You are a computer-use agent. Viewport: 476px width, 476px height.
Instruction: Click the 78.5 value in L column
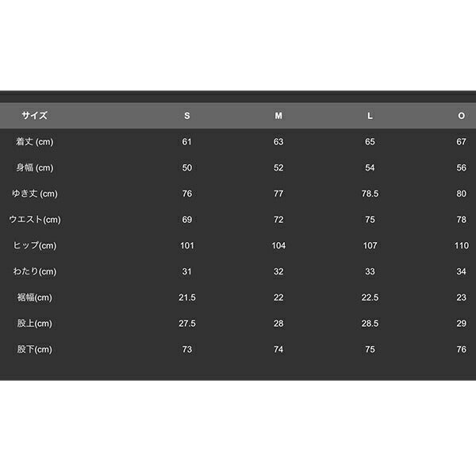370,194
